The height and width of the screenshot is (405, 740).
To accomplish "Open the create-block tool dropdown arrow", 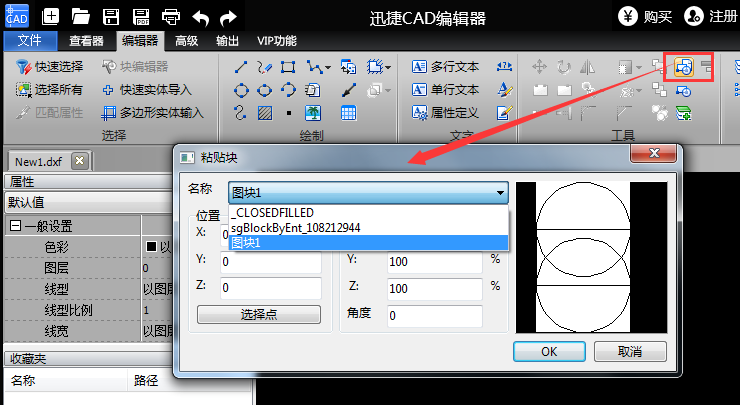I will (388, 68).
